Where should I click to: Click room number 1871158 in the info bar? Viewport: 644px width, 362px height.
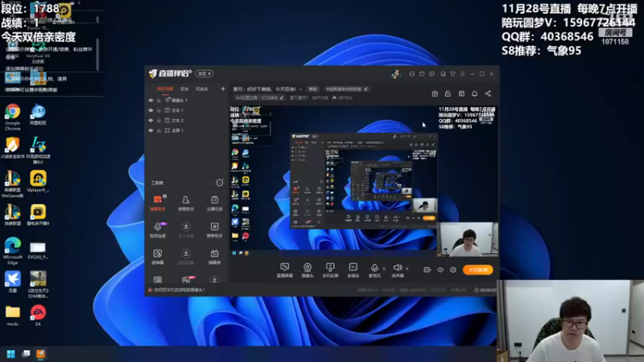320,98
